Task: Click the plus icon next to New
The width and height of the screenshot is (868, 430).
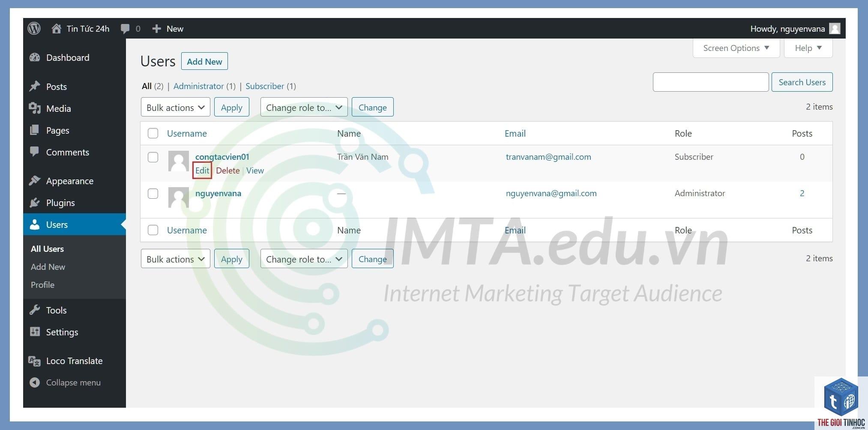Action: click(x=156, y=29)
